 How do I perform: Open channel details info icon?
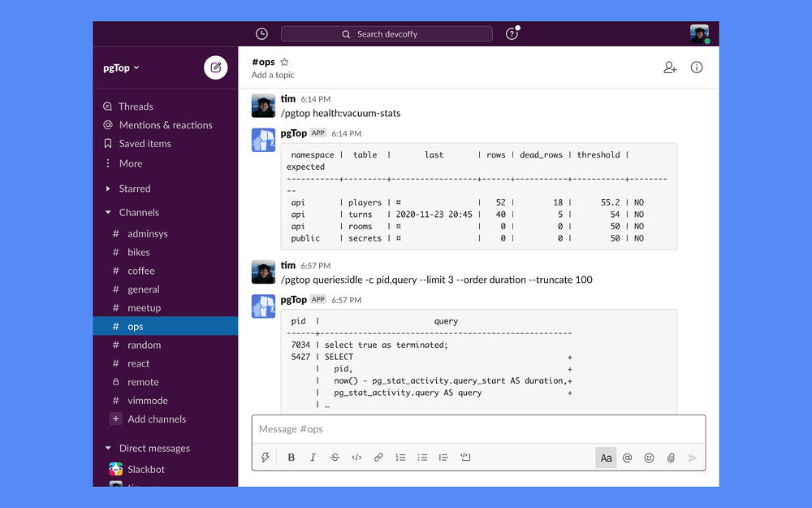coord(697,67)
